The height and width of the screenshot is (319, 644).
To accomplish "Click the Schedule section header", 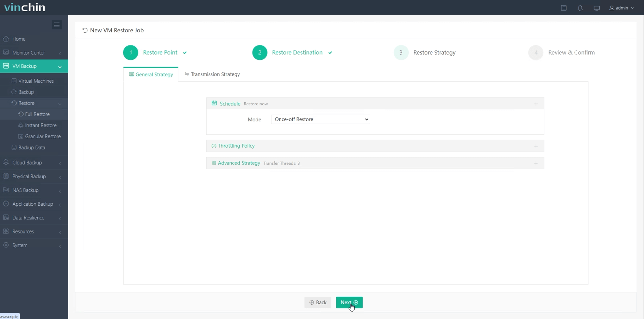I will [x=375, y=104].
